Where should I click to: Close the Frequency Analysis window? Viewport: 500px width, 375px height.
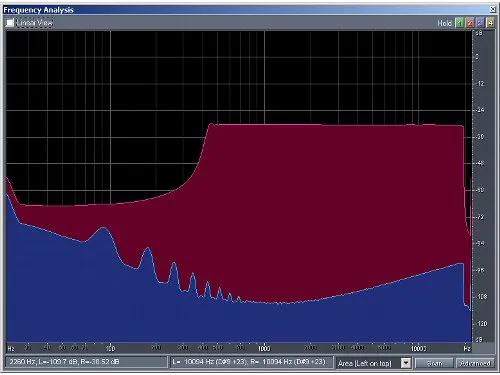(492, 9)
